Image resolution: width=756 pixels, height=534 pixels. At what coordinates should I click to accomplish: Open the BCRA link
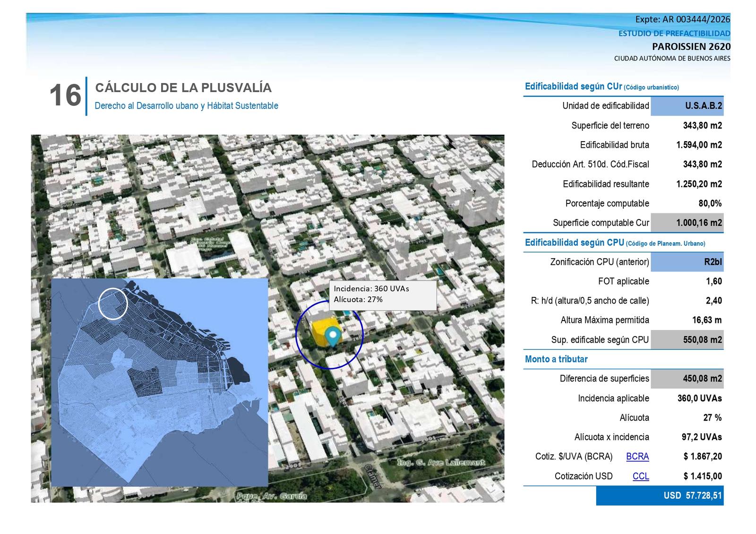coord(637,457)
